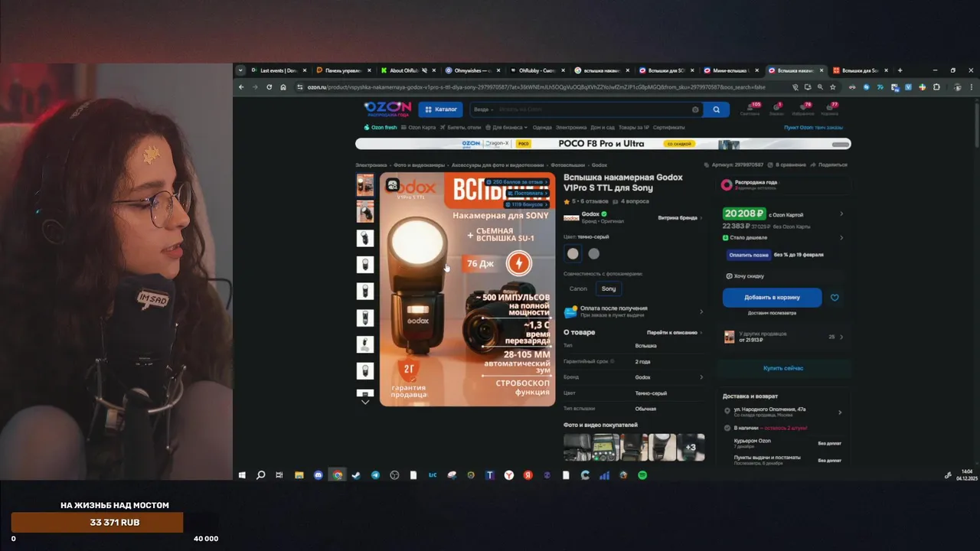Reload the page in browser
980x551 pixels.
pyautogui.click(x=269, y=87)
